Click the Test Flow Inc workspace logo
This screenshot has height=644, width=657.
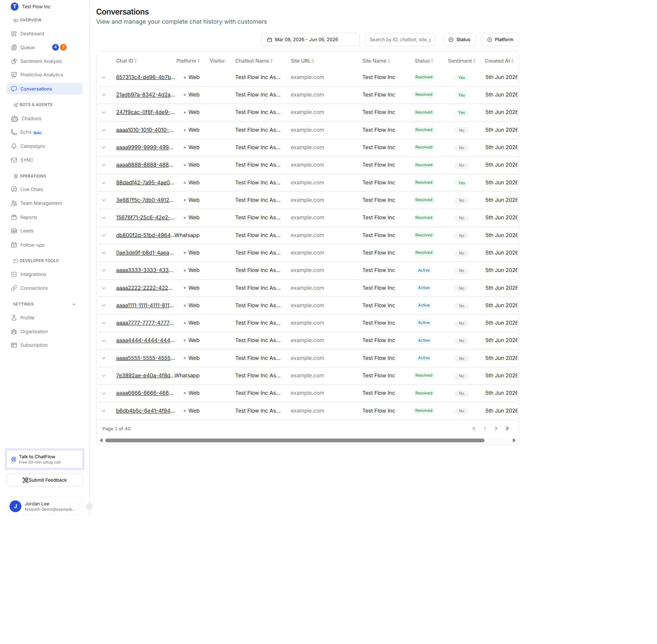click(14, 7)
